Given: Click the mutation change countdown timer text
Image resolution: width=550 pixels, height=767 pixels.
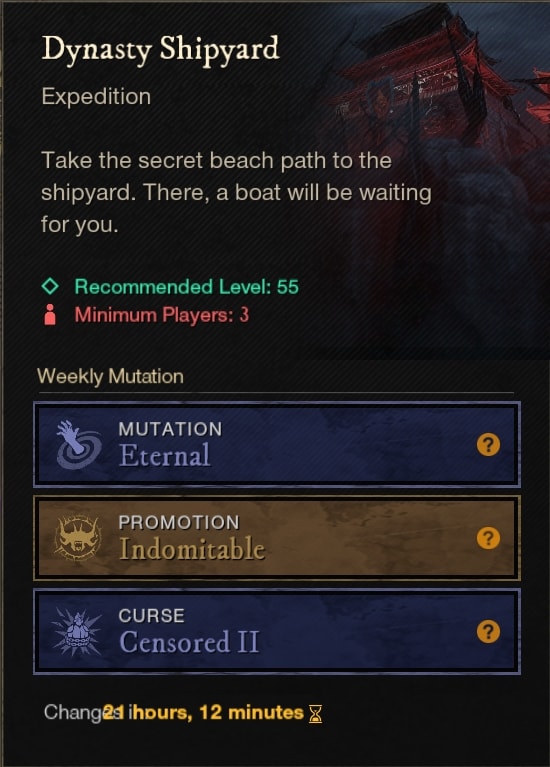Looking at the screenshot, I should coord(174,713).
